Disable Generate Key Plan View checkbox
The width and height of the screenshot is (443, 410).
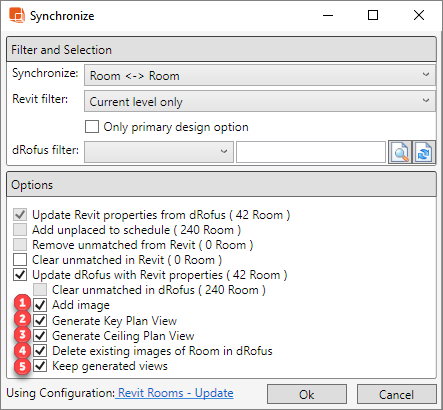click(x=40, y=320)
